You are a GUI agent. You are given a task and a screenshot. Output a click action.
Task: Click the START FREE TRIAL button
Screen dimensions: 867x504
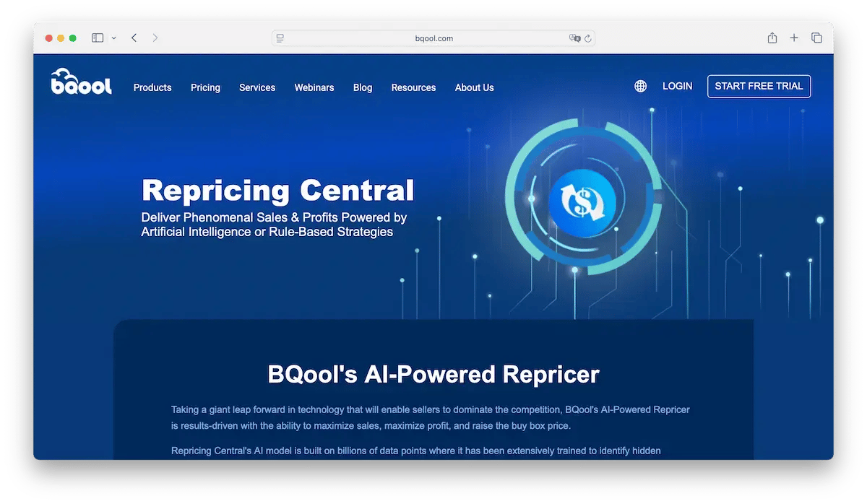759,86
